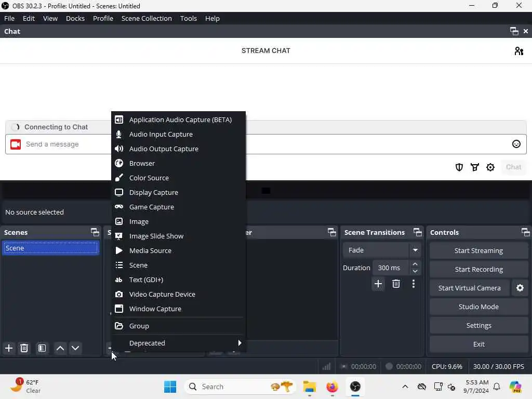Open Scene Collection menu
This screenshot has height=399, width=532.
tap(147, 18)
